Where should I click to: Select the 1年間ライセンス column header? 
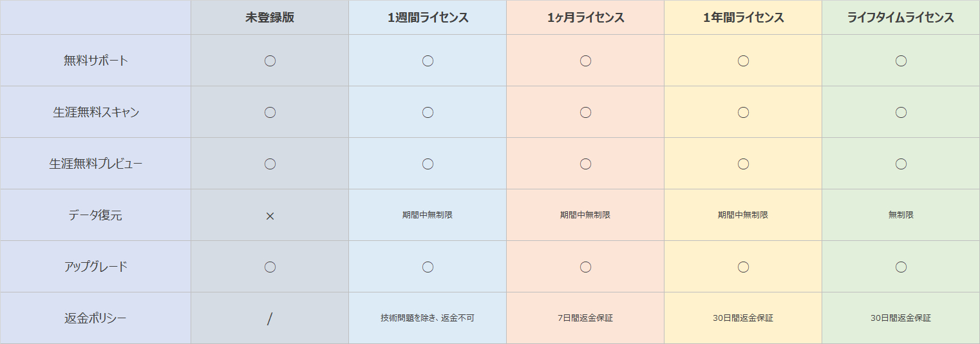[743, 17]
